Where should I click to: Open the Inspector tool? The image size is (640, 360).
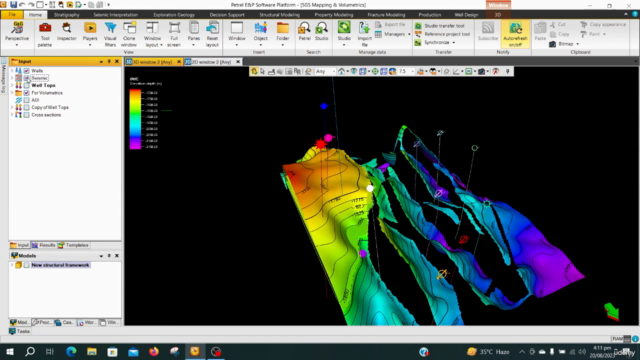tap(67, 32)
